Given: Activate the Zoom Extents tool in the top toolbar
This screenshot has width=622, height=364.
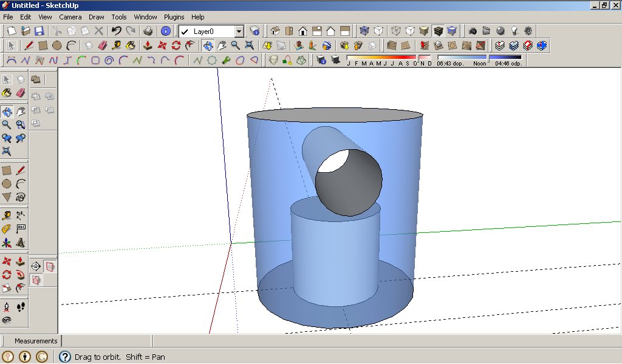Looking at the screenshot, I should (x=250, y=45).
